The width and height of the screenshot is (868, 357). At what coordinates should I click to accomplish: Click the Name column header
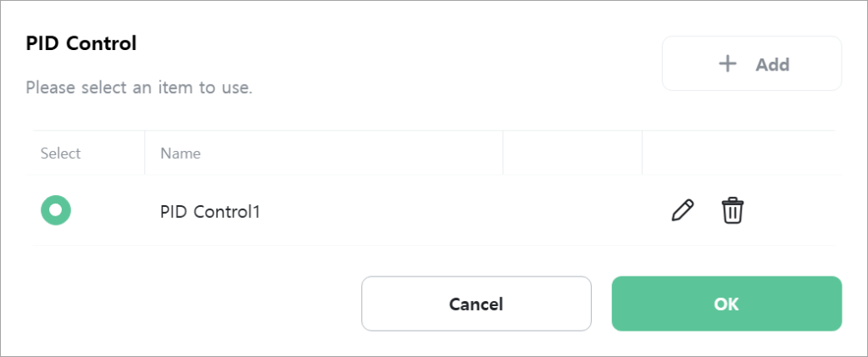click(x=181, y=153)
